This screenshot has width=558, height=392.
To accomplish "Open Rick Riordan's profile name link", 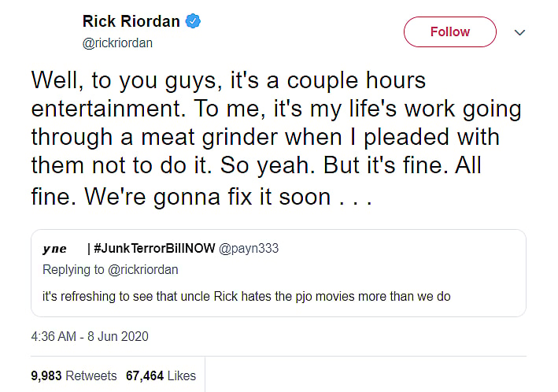I will (x=131, y=22).
